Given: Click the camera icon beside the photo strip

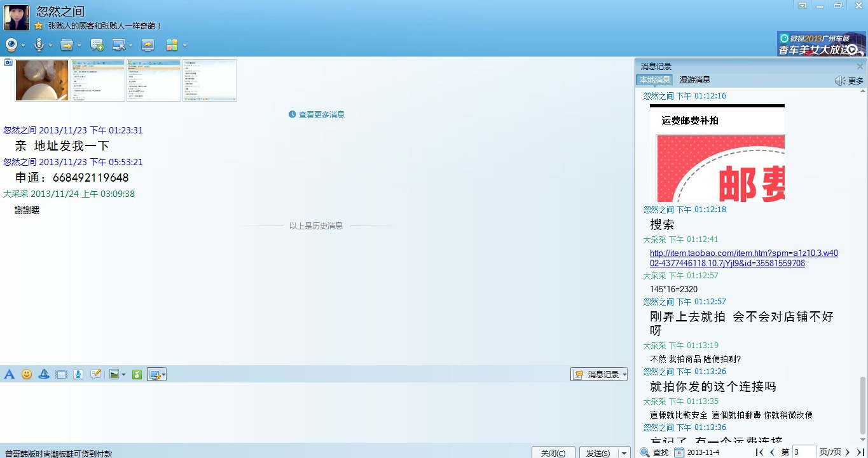Looking at the screenshot, I should [x=8, y=62].
